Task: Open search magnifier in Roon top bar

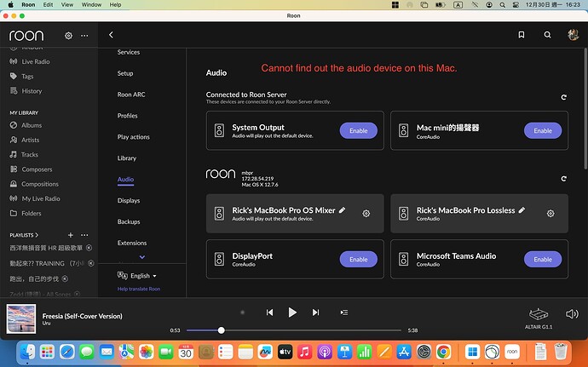Action: point(547,35)
